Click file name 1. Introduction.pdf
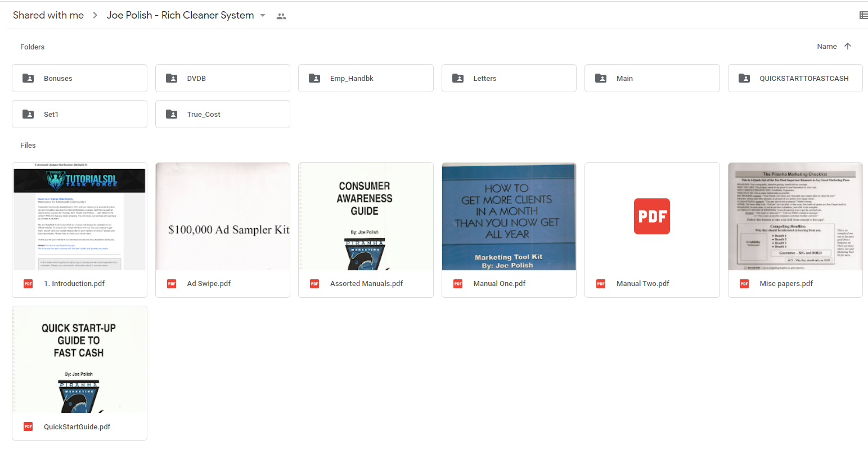The image size is (868, 449). [x=74, y=284]
